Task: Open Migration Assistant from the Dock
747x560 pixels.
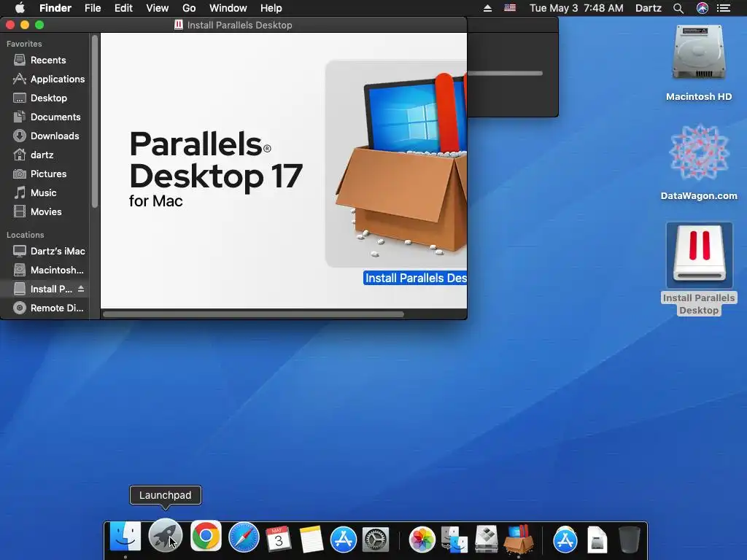Action: coord(454,540)
